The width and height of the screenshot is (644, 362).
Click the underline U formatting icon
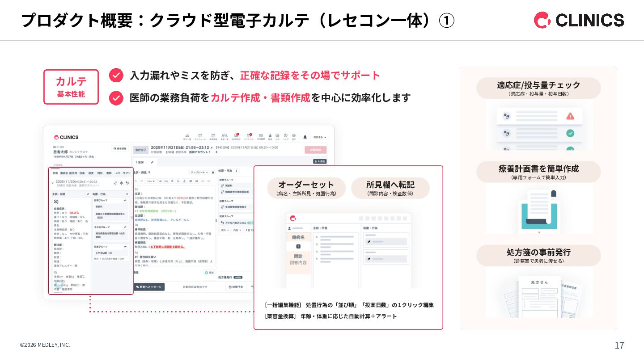click(178, 181)
